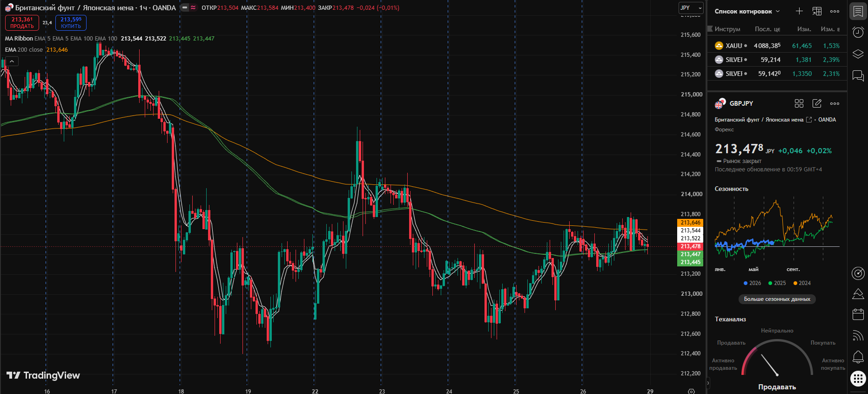Click the КУПИТЬ 213,595 buy button

click(x=71, y=23)
